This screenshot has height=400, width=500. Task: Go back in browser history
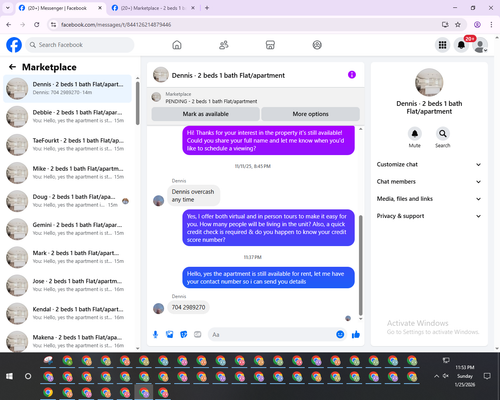point(9,25)
